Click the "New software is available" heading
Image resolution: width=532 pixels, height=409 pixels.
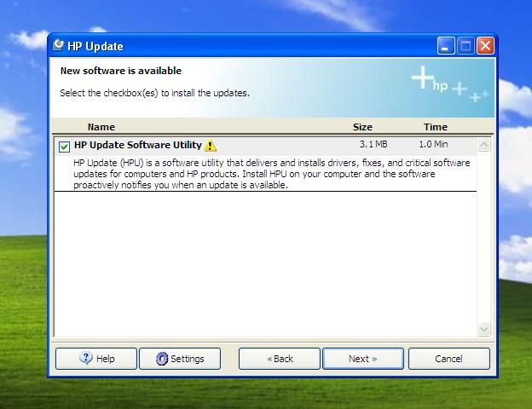121,71
